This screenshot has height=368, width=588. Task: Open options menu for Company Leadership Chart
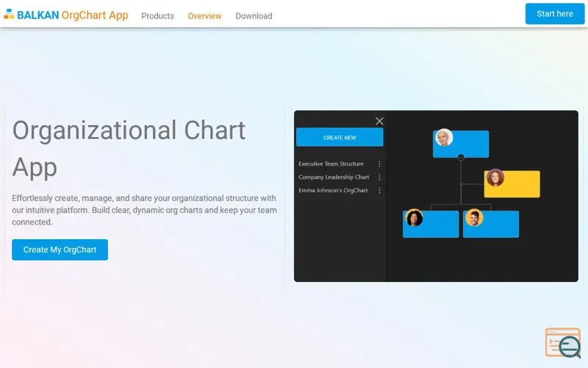(379, 177)
